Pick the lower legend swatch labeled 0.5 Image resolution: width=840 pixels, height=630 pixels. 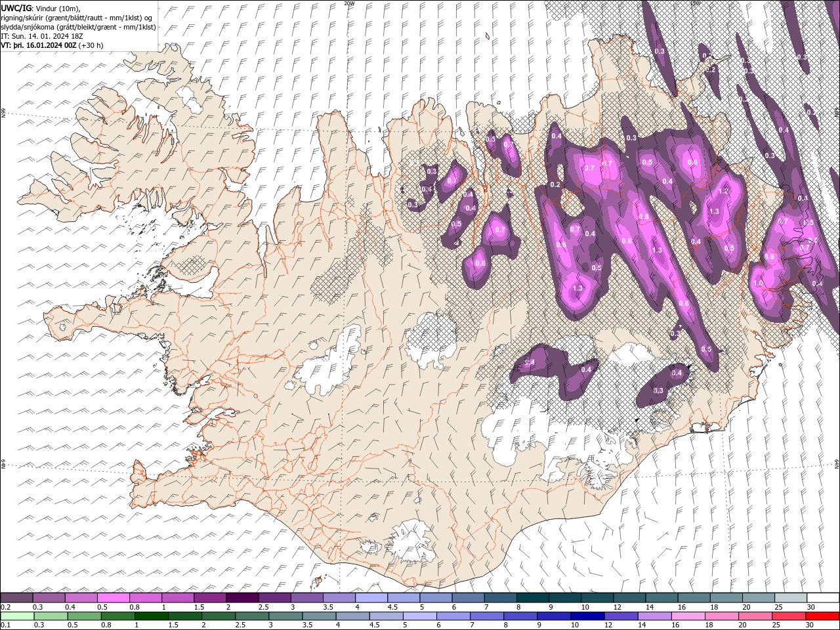(84, 616)
